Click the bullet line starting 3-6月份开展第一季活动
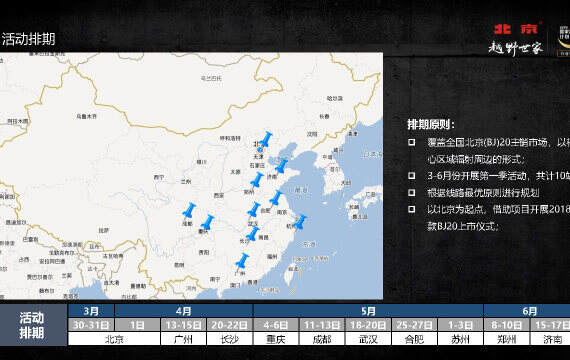The width and height of the screenshot is (570, 360). pos(499,176)
